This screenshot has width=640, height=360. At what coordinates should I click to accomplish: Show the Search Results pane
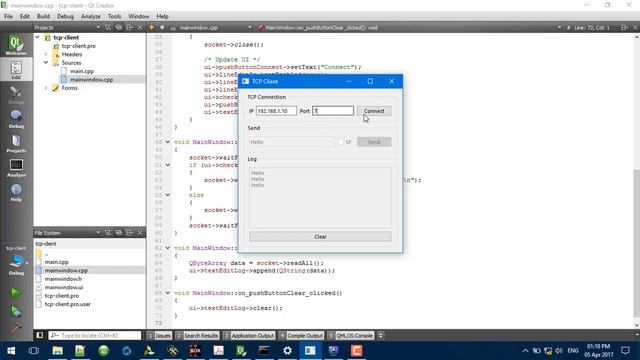[x=197, y=335]
